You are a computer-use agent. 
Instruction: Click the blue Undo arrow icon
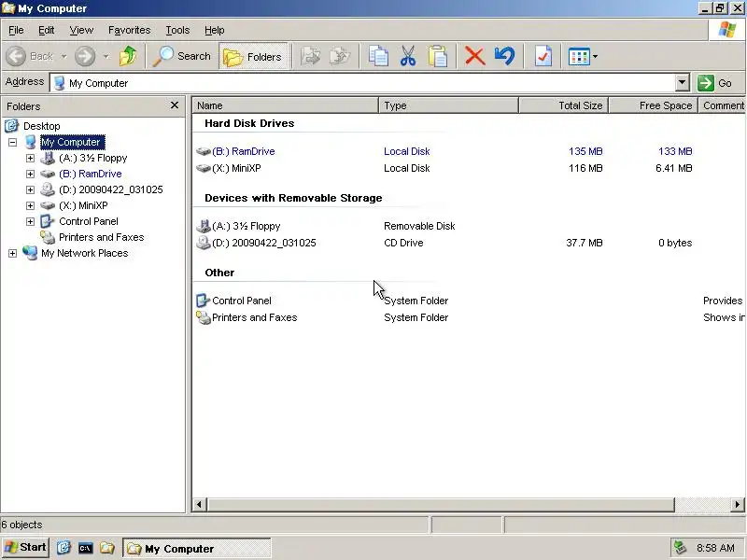click(504, 56)
